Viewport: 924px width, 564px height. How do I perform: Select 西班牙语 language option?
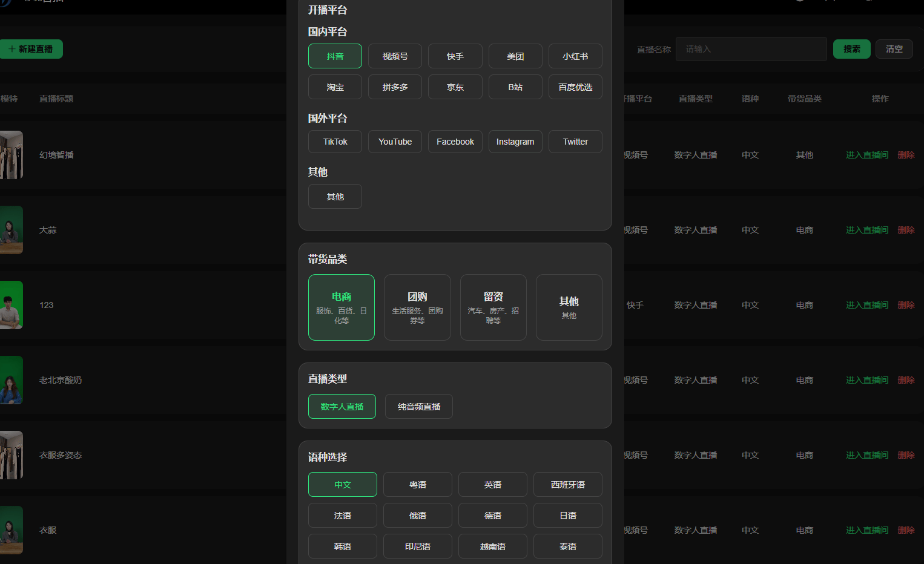pos(567,485)
